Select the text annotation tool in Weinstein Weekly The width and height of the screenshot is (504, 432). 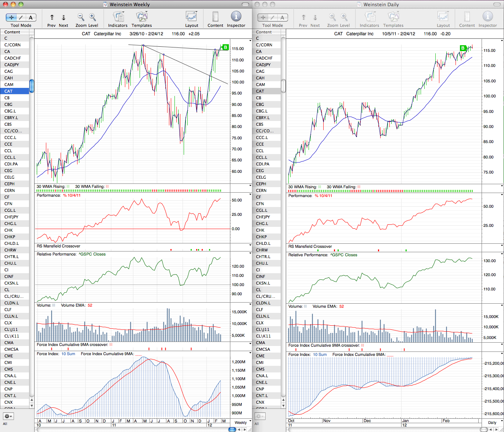[31, 17]
